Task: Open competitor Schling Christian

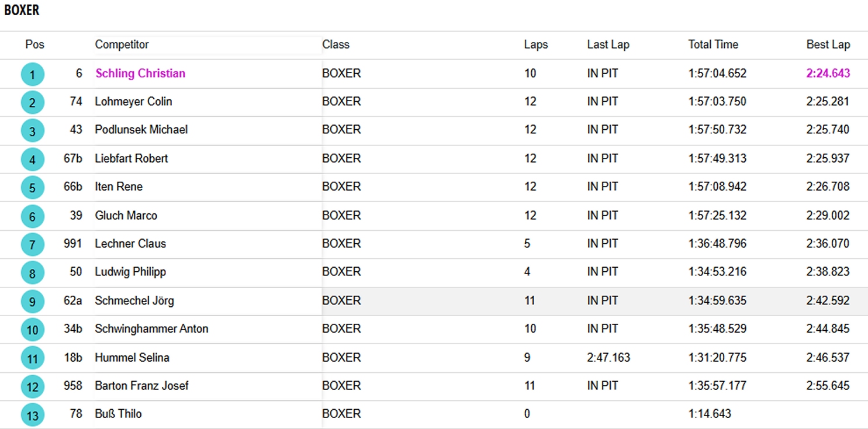Action: [140, 74]
